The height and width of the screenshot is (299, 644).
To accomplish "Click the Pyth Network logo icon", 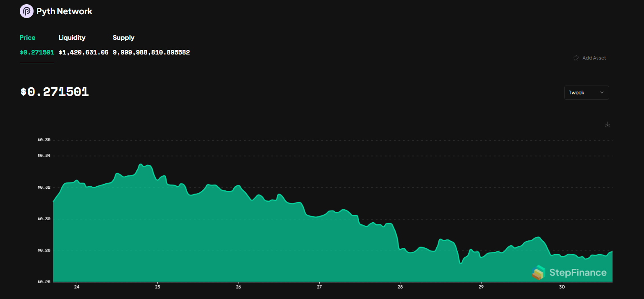I will 26,11.
